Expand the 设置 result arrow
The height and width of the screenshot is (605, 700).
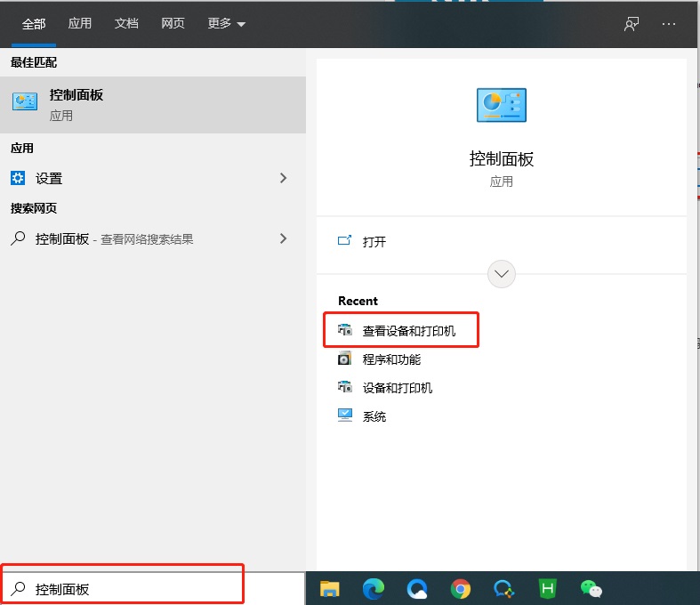coord(283,178)
